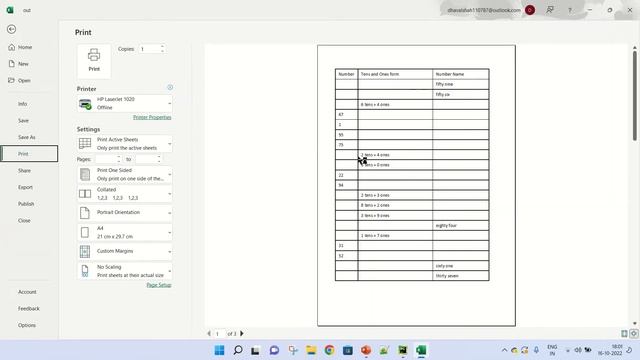
Task: Click the user account avatar
Action: click(530, 10)
